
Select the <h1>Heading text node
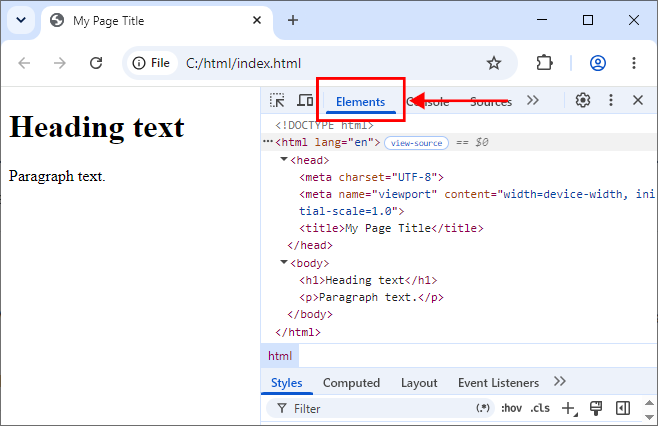pos(368,280)
